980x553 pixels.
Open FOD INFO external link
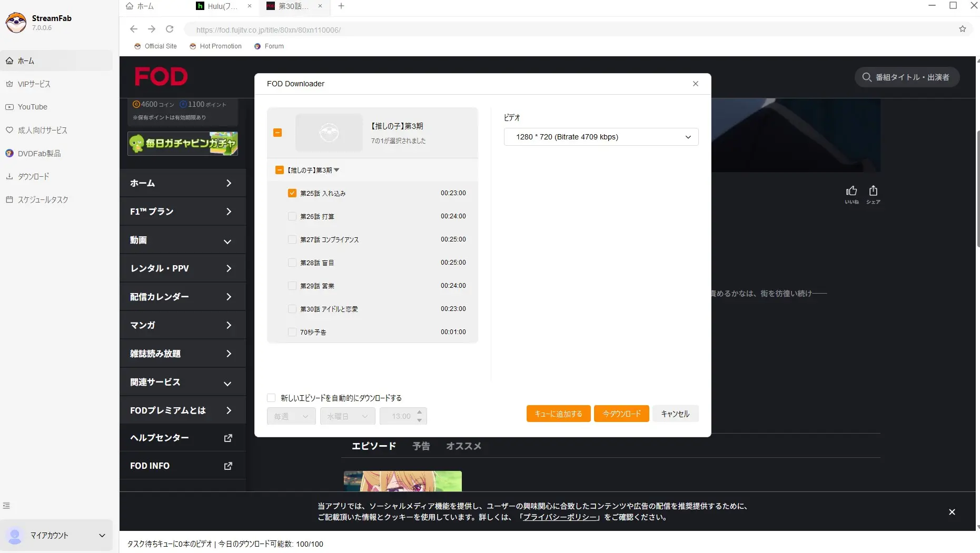click(183, 466)
